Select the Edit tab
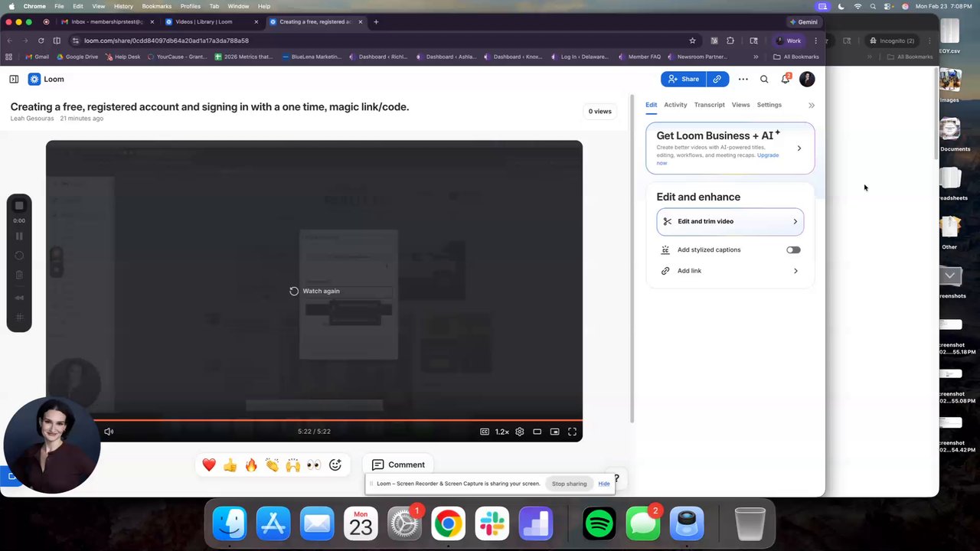The image size is (980, 551). pyautogui.click(x=651, y=105)
